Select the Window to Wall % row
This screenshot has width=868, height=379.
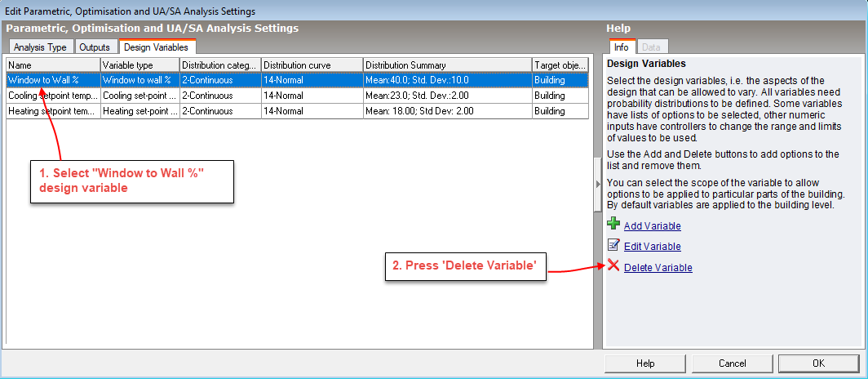pos(53,80)
